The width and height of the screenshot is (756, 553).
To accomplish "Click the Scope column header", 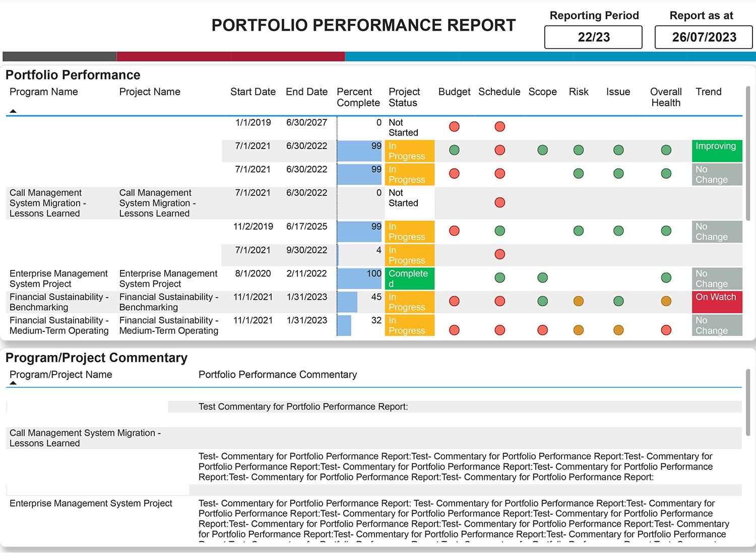I will (x=542, y=92).
